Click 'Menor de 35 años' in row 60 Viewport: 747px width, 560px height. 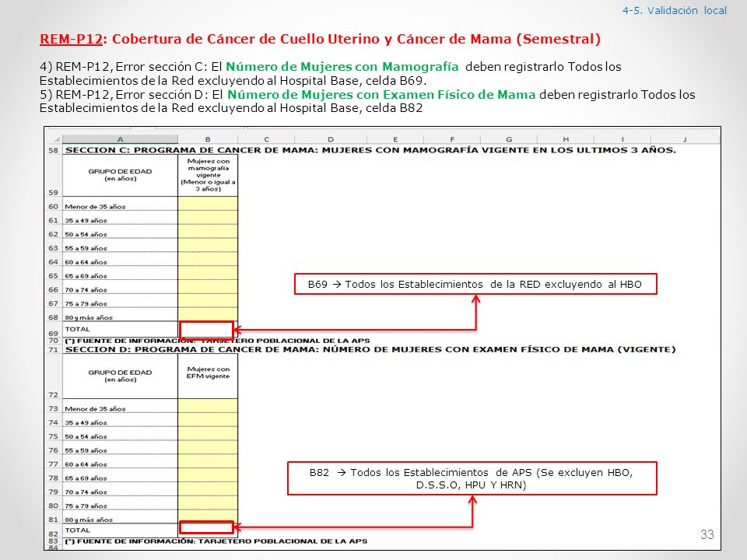pyautogui.click(x=95, y=207)
